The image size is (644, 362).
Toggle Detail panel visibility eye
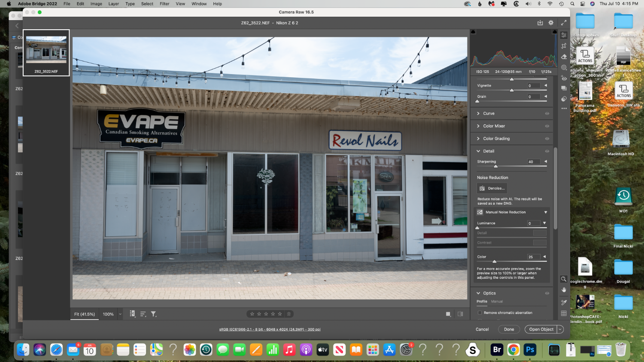pos(547,151)
